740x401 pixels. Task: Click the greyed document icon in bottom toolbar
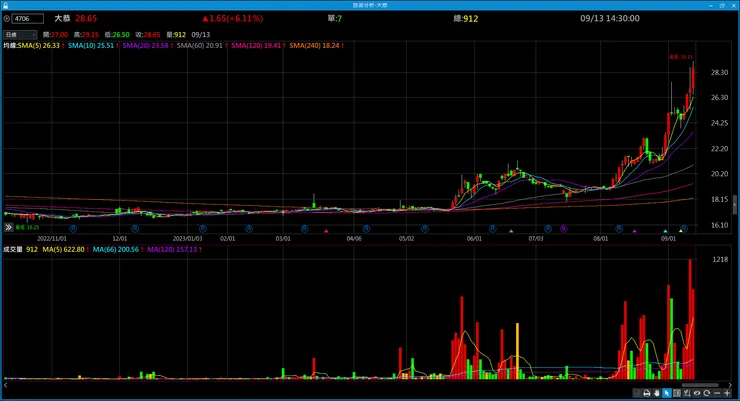pos(637,393)
